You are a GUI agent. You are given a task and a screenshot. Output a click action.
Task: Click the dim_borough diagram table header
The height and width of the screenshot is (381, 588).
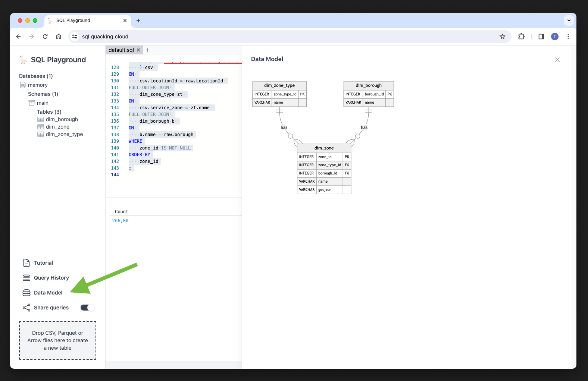click(x=369, y=85)
